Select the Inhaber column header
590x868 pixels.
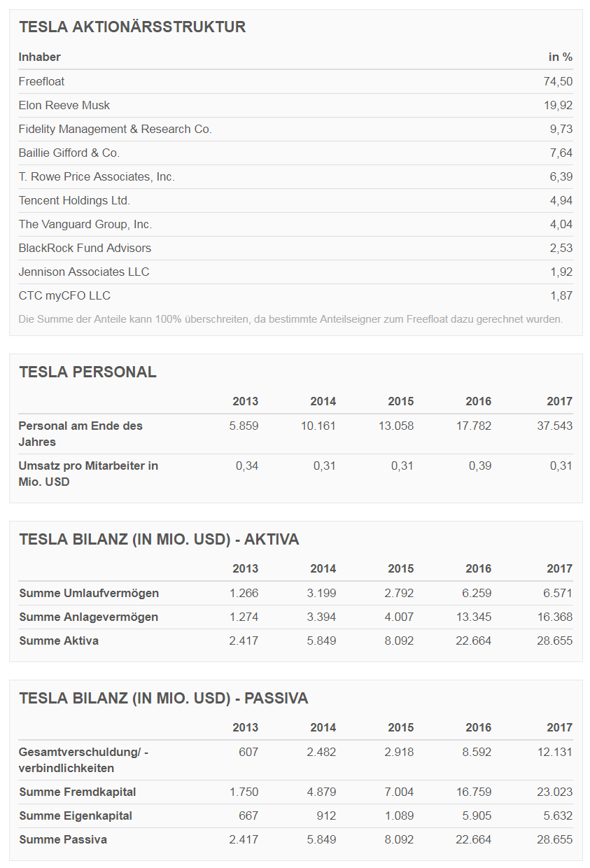click(x=40, y=57)
